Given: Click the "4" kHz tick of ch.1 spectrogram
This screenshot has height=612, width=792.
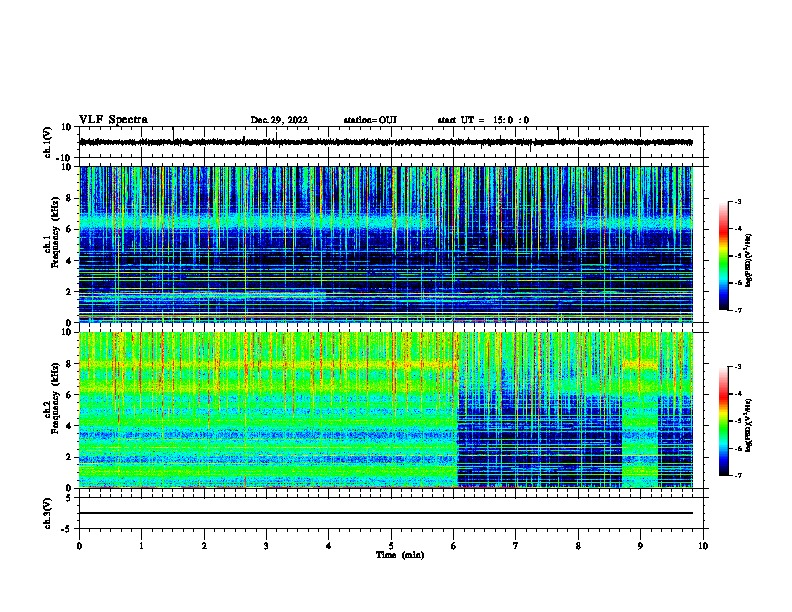Looking at the screenshot, I should pos(69,261).
